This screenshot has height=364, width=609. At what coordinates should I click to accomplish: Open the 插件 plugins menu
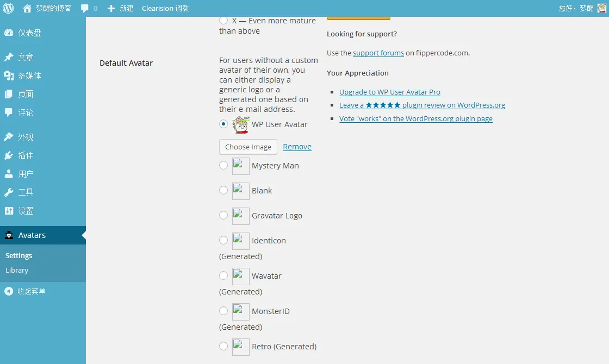[26, 155]
